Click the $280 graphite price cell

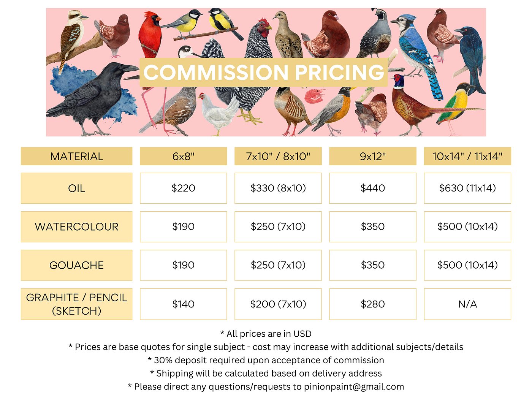click(372, 304)
